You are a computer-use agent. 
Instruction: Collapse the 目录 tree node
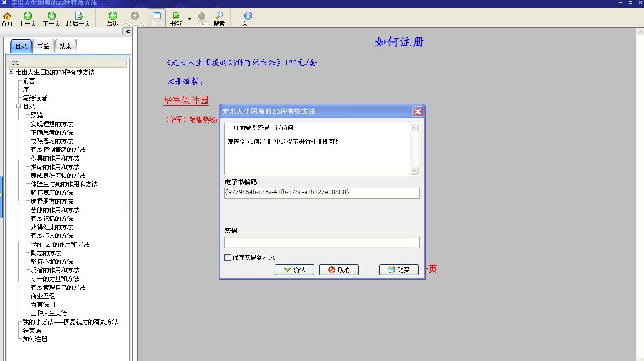[x=18, y=107]
